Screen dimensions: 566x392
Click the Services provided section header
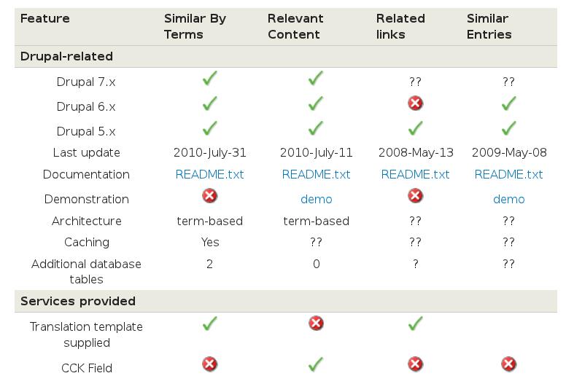[285, 301]
